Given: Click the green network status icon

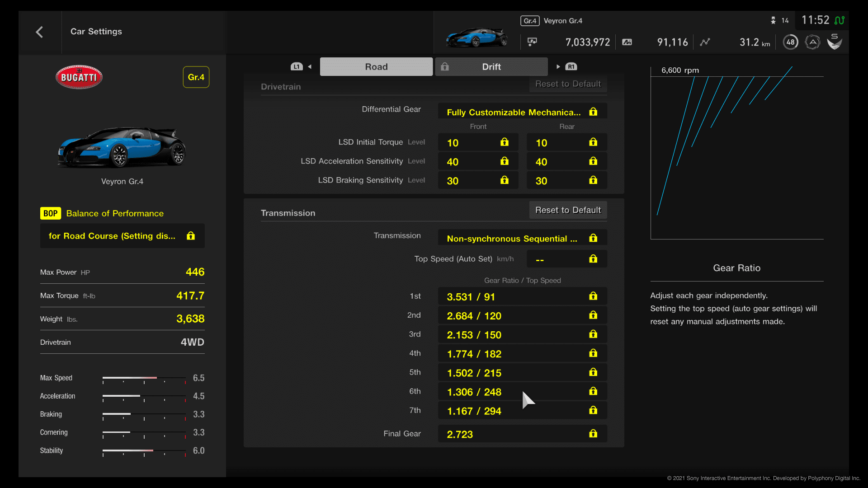Looking at the screenshot, I should point(840,20).
